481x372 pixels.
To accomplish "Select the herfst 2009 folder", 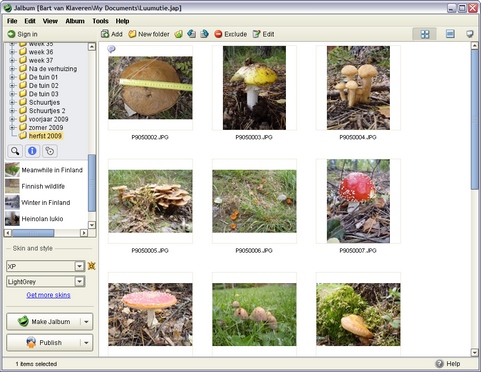I will 45,136.
